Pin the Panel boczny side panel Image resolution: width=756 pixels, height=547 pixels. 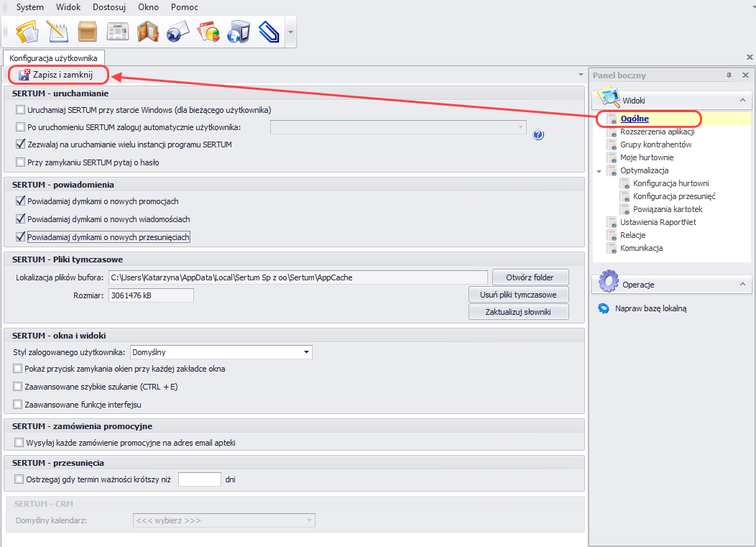tap(729, 75)
